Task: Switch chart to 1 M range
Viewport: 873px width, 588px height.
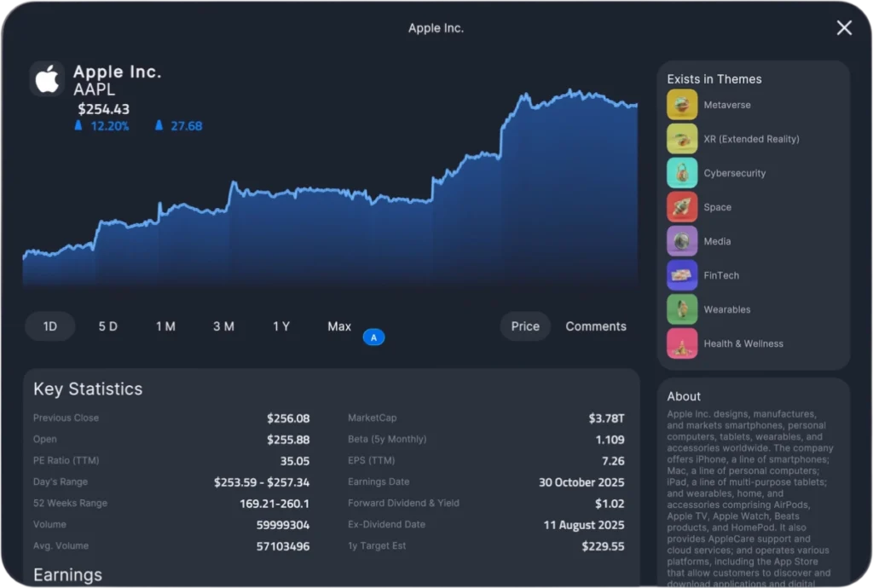Action: [x=165, y=326]
